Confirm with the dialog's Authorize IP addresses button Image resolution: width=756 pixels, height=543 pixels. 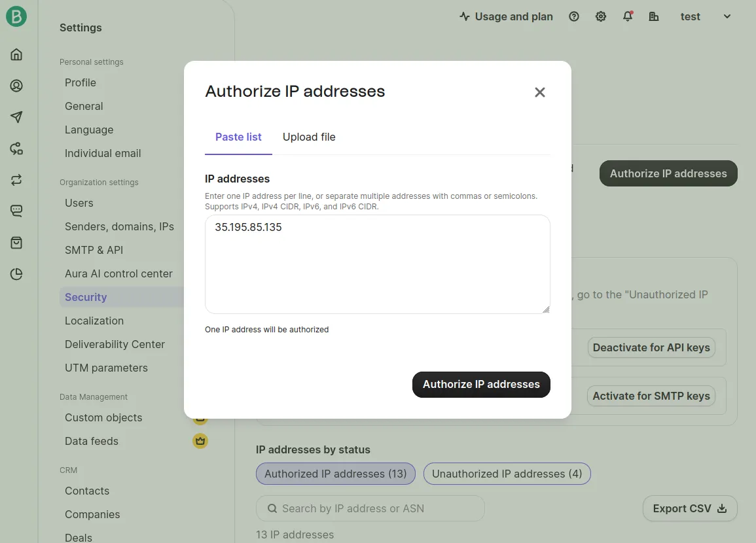point(481,385)
